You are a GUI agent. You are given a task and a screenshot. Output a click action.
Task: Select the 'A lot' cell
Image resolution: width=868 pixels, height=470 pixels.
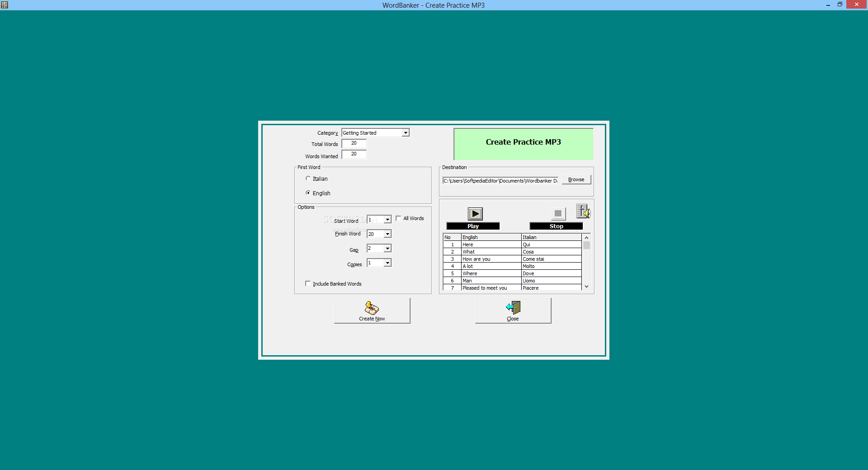click(491, 266)
